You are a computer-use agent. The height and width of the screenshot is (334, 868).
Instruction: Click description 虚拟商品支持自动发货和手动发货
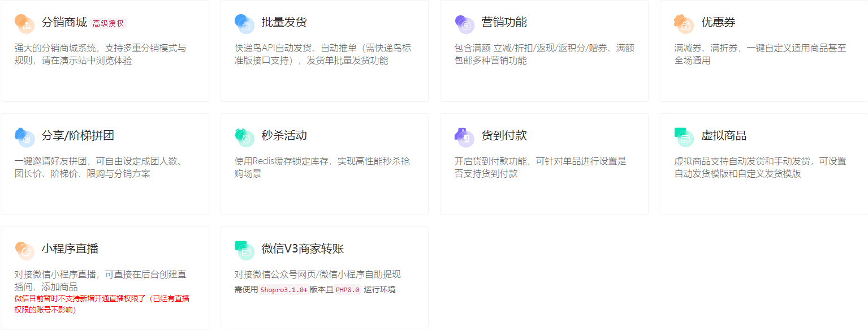pyautogui.click(x=760, y=168)
